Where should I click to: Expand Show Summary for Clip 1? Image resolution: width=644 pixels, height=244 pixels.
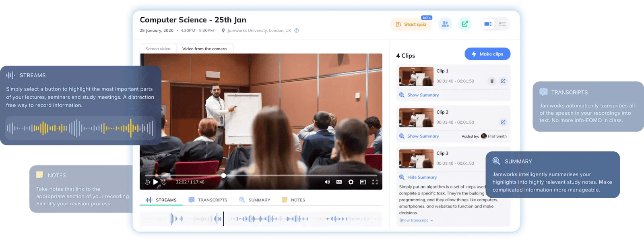(x=423, y=95)
